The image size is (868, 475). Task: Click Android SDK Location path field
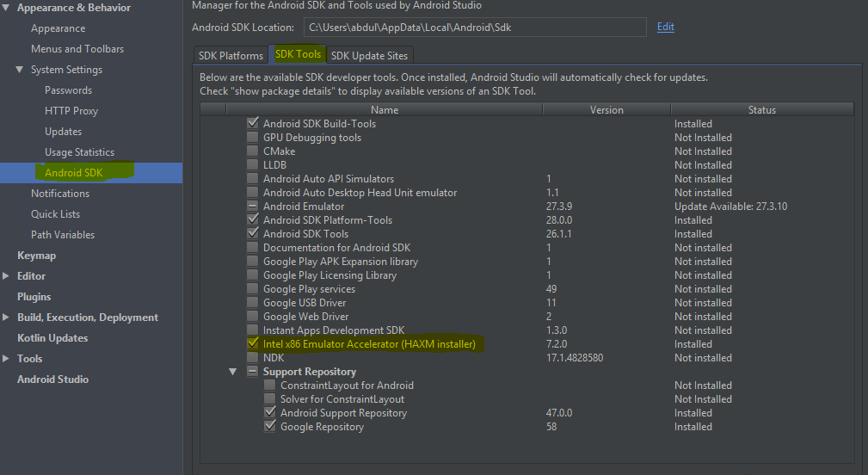pos(475,28)
